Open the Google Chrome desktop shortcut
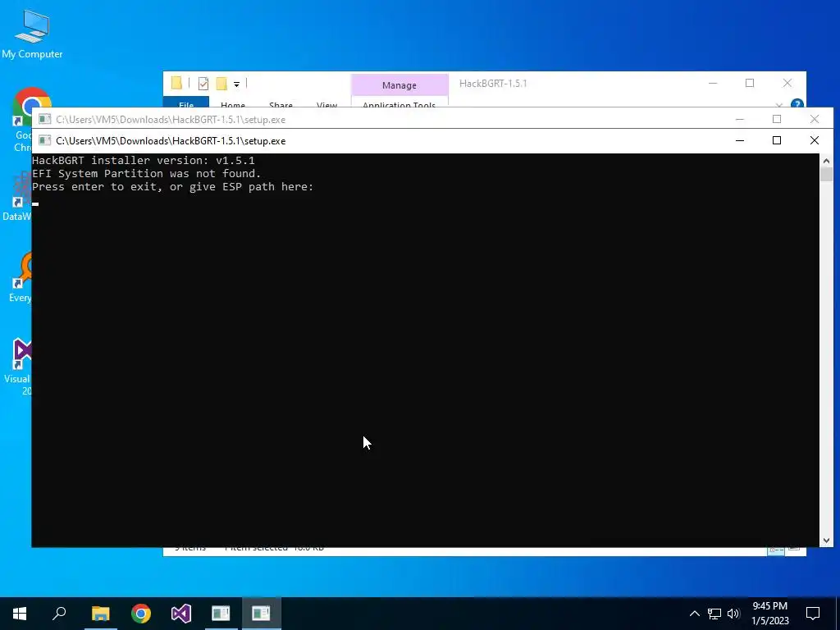This screenshot has height=630, width=840. [x=21, y=119]
